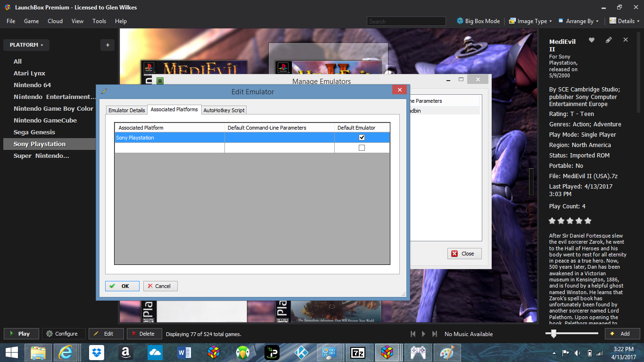Check Default Emulator in the empty row

pos(362,148)
